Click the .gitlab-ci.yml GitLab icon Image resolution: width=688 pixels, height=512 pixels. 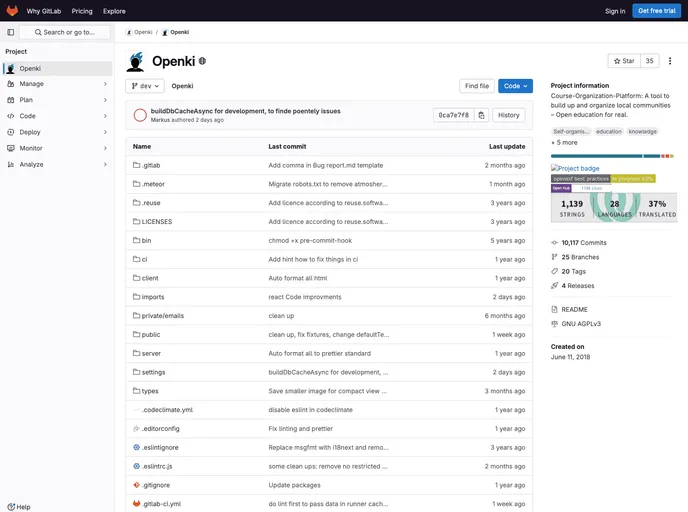click(x=136, y=504)
